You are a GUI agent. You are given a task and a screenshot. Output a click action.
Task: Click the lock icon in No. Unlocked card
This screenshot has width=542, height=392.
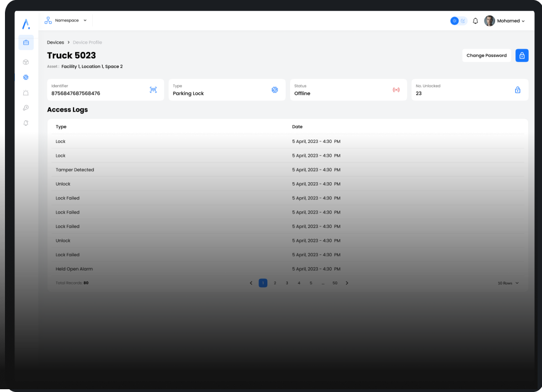click(518, 90)
